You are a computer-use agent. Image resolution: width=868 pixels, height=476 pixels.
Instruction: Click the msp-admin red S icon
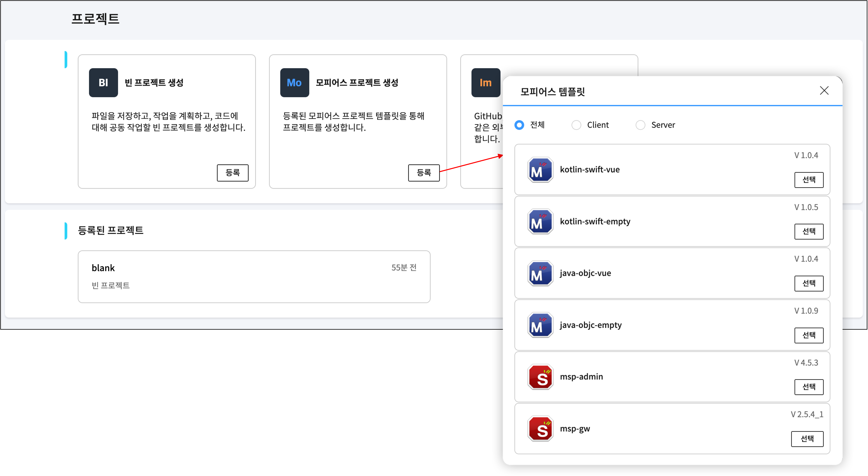(540, 377)
